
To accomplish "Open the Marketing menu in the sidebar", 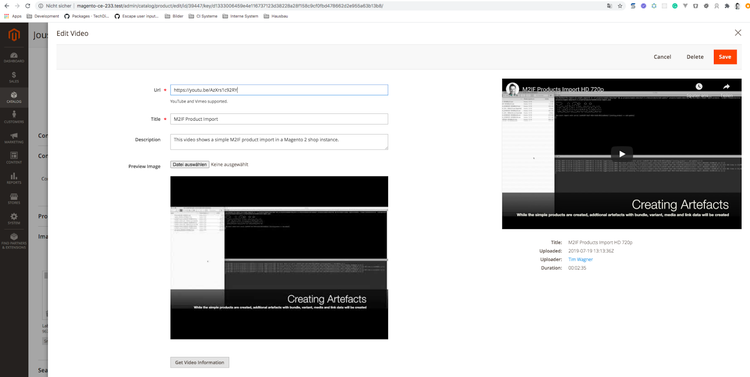I will 14,138.
